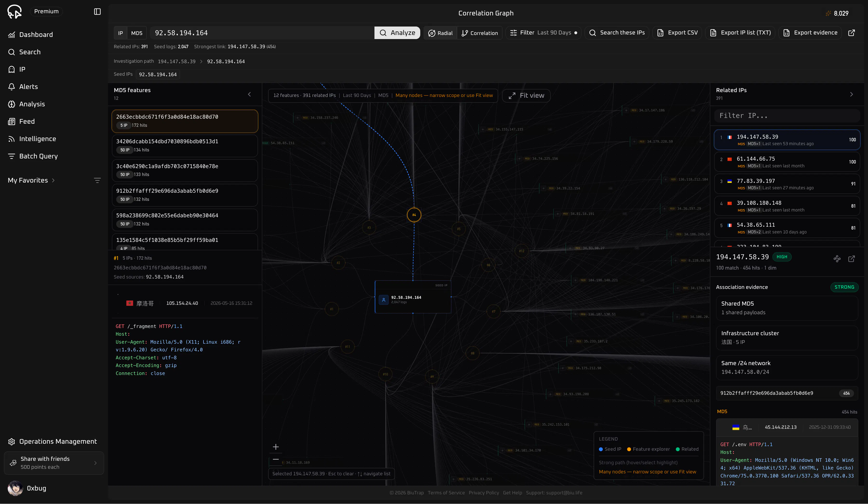868x504 pixels.
Task: Switch graph layout to Radial
Action: click(440, 33)
